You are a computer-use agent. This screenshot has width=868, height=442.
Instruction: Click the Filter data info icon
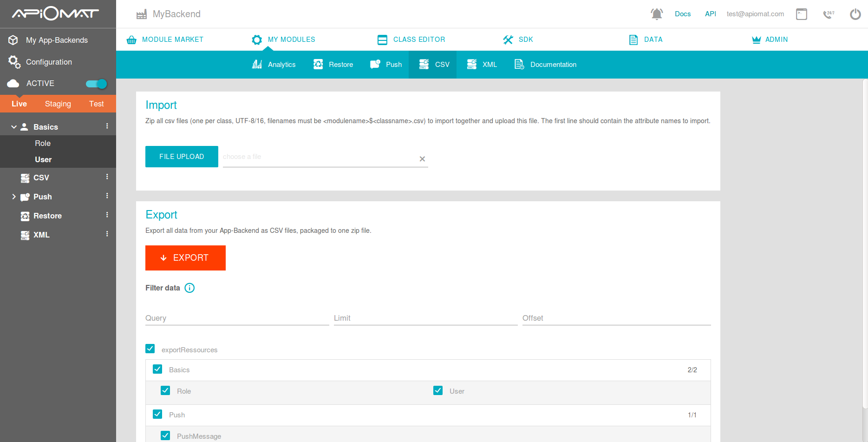[189, 288]
